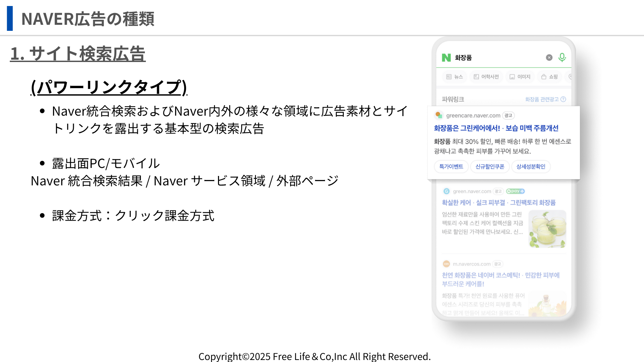Click the 화장품 관련광고 link
The width and height of the screenshot is (644, 362).
coord(542,99)
